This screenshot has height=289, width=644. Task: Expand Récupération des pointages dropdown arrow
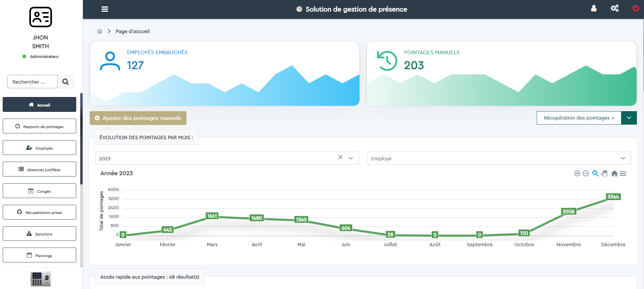629,118
